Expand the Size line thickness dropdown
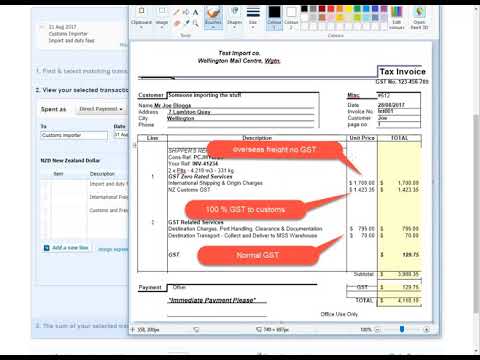Screen dimensions: 480x360 tap(253, 18)
